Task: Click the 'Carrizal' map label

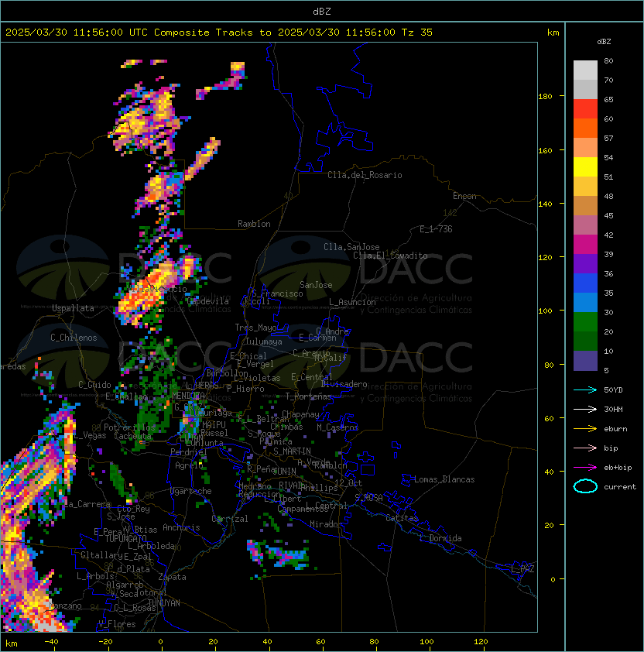Action: click(230, 519)
